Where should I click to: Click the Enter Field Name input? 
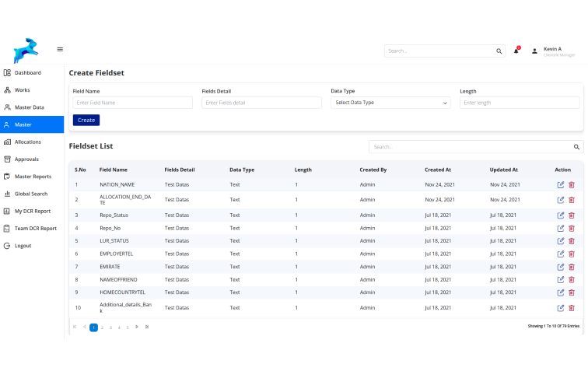coord(132,103)
